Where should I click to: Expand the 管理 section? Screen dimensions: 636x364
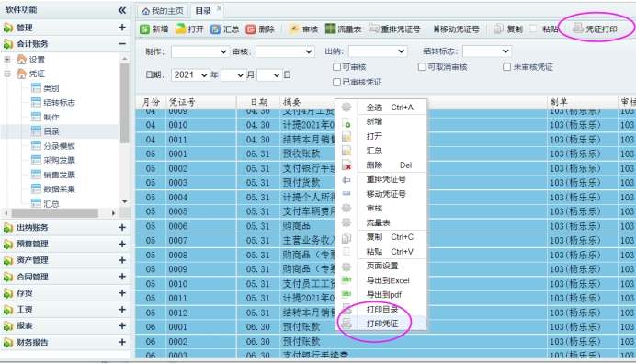click(x=121, y=28)
